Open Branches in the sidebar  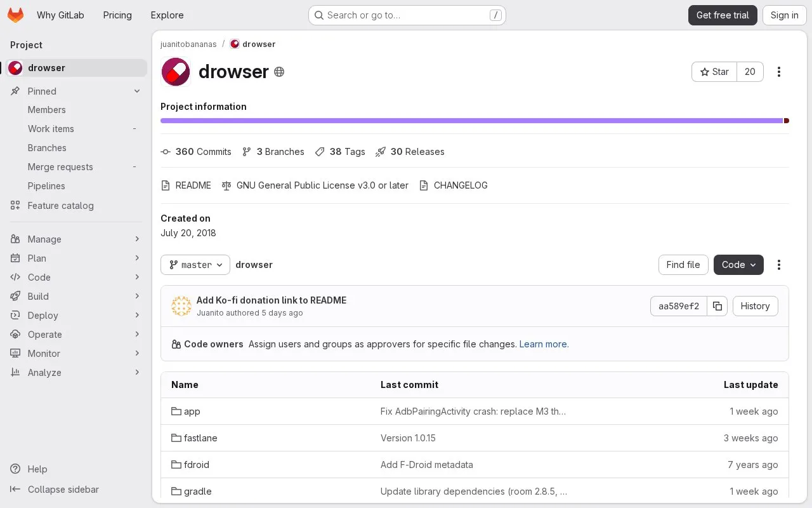tap(76, 148)
